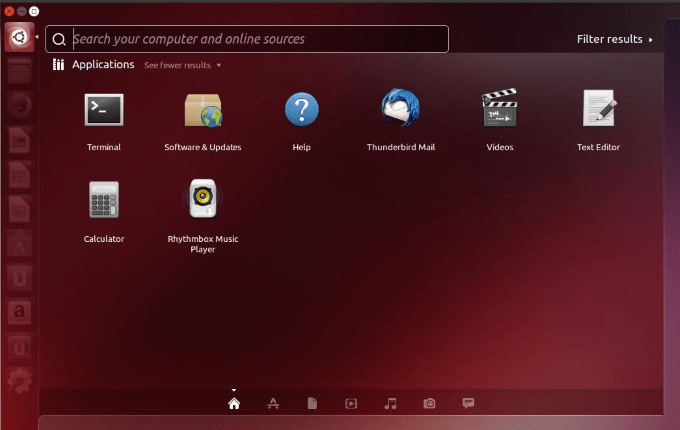This screenshot has width=680, height=430.
Task: Switch to the Home lens
Action: coord(234,404)
